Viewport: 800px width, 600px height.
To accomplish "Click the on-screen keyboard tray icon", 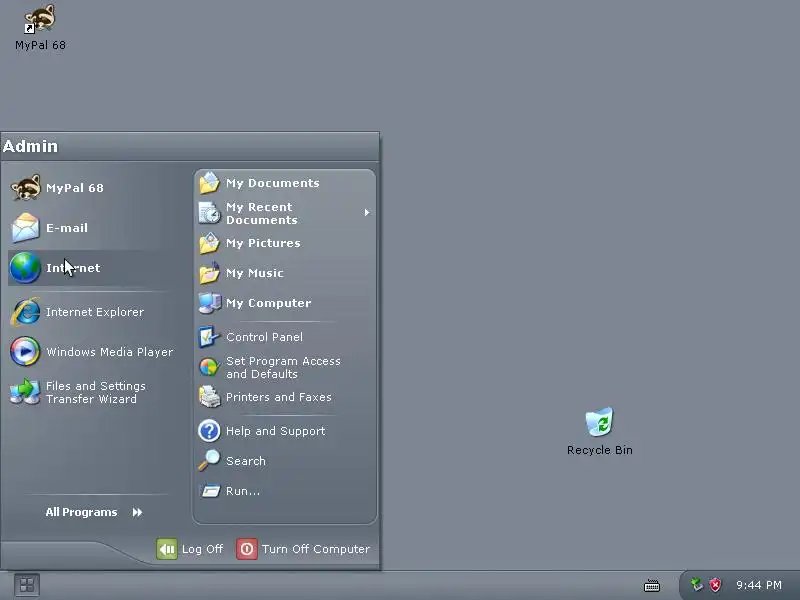I will point(652,586).
